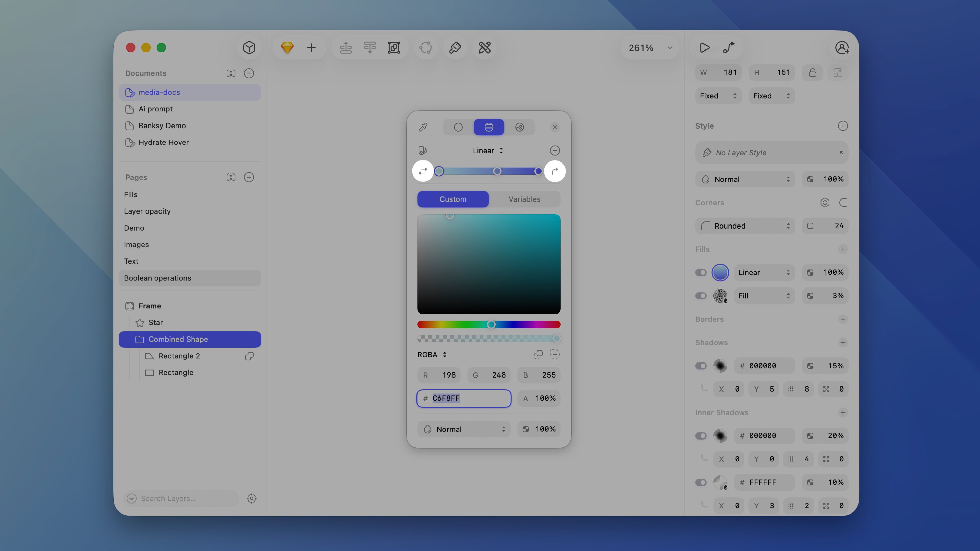Open the RGBA color model dropdown
The height and width of the screenshot is (551, 980).
(431, 354)
